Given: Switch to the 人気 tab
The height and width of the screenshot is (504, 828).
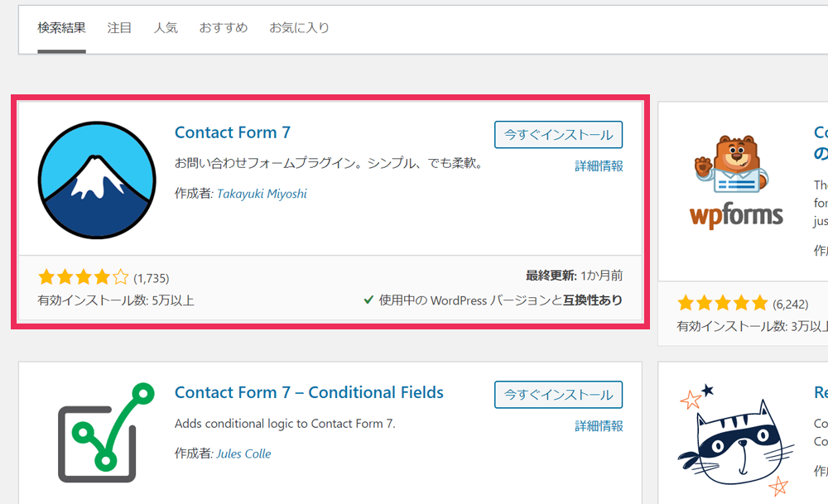Looking at the screenshot, I should [x=166, y=28].
